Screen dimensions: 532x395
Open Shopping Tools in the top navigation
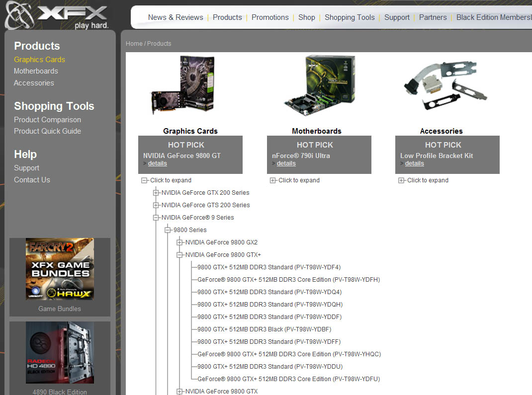point(350,17)
